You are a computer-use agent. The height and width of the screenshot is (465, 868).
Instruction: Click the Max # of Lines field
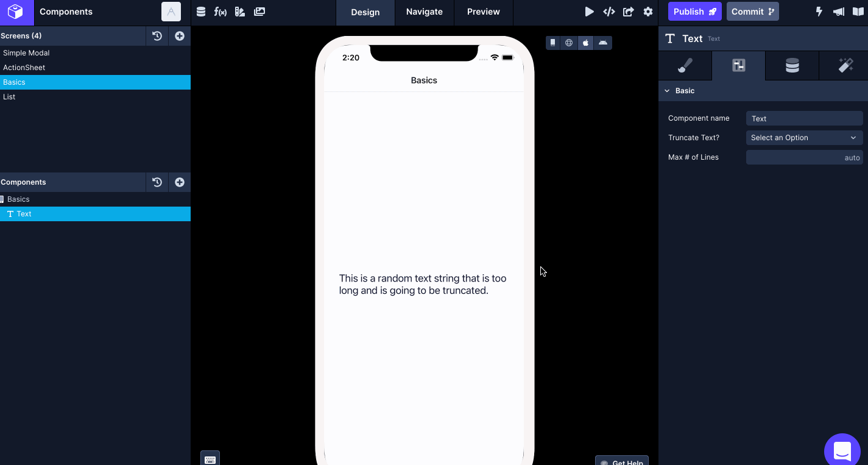point(804,157)
